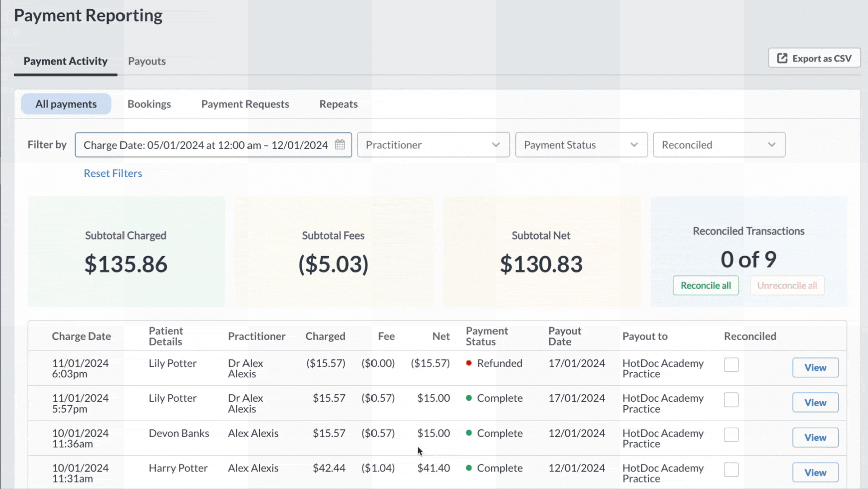This screenshot has width=868, height=489.
Task: Select the Repeats sub-tab
Action: pos(338,104)
